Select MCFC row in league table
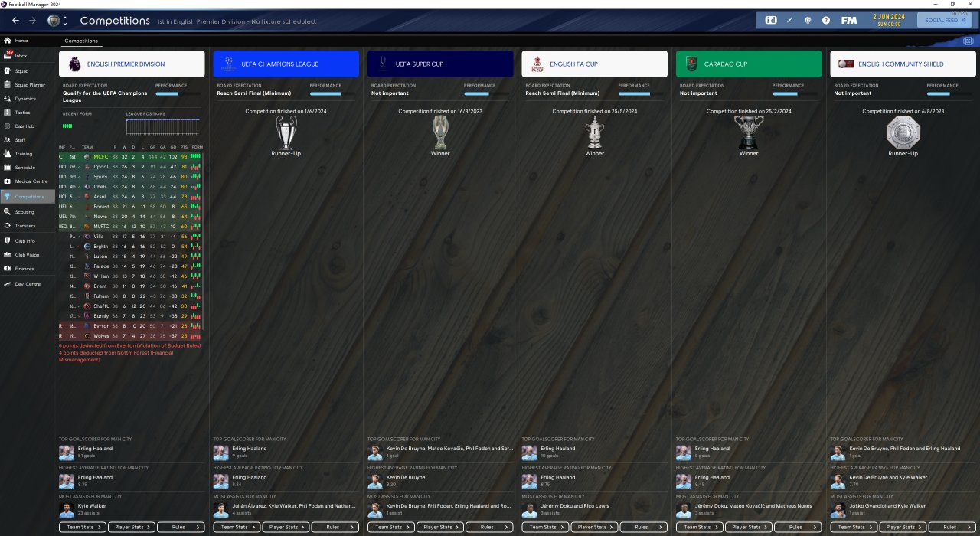 (x=130, y=156)
